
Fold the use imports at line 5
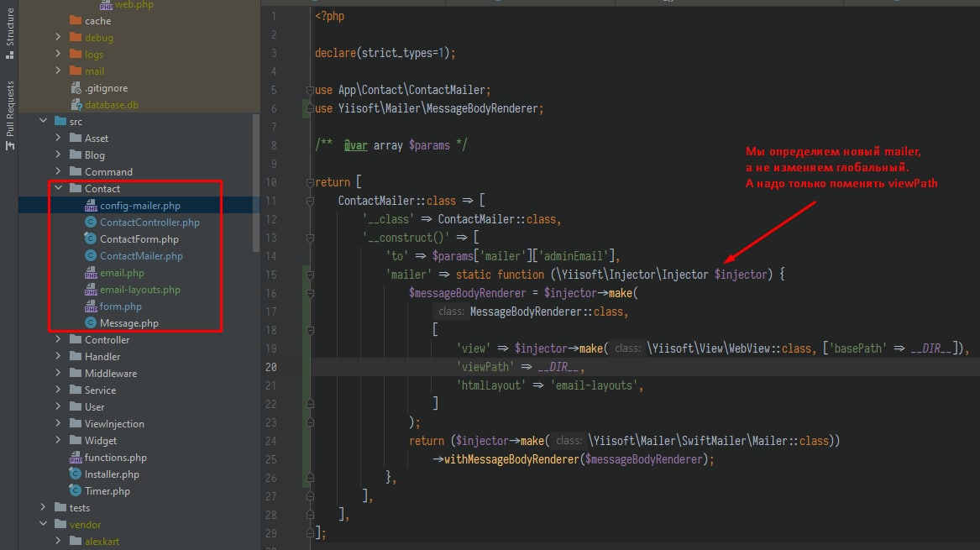[310, 90]
